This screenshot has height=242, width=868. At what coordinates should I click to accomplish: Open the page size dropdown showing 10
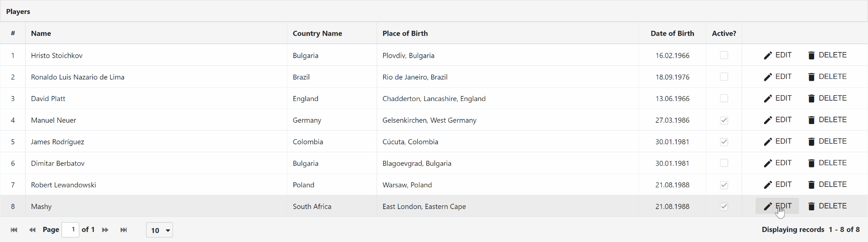(x=160, y=230)
